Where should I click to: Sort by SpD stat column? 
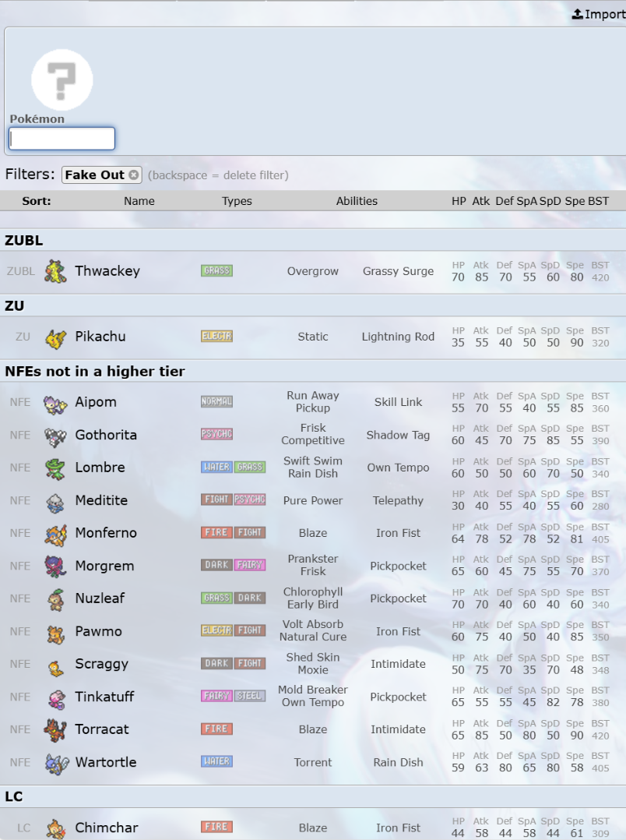point(550,201)
